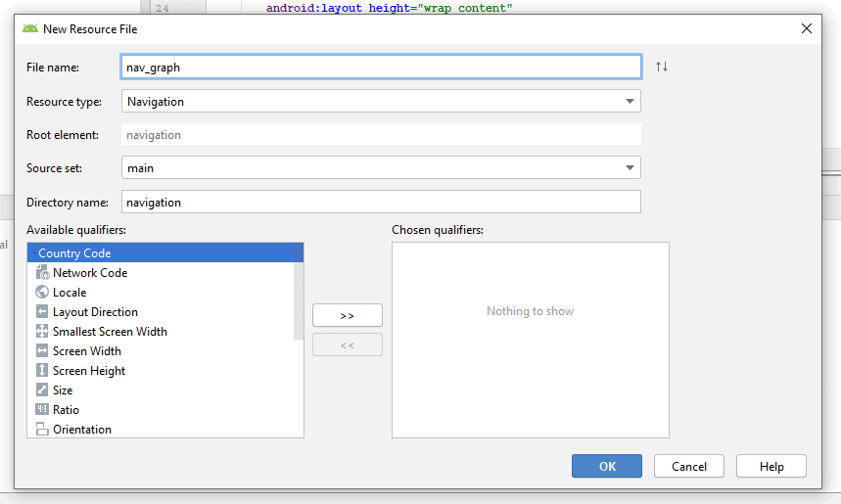Click the Screen Width icon
Screen dimensions: 841x504
42,351
